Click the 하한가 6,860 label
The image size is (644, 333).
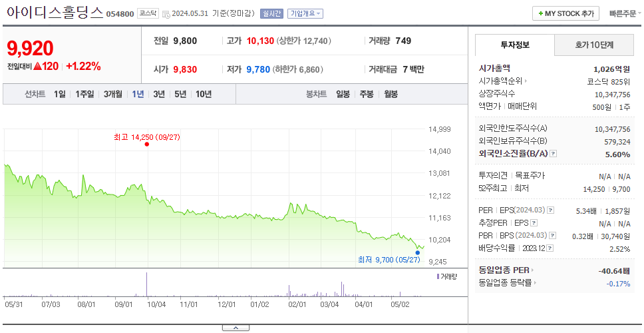[x=298, y=69]
